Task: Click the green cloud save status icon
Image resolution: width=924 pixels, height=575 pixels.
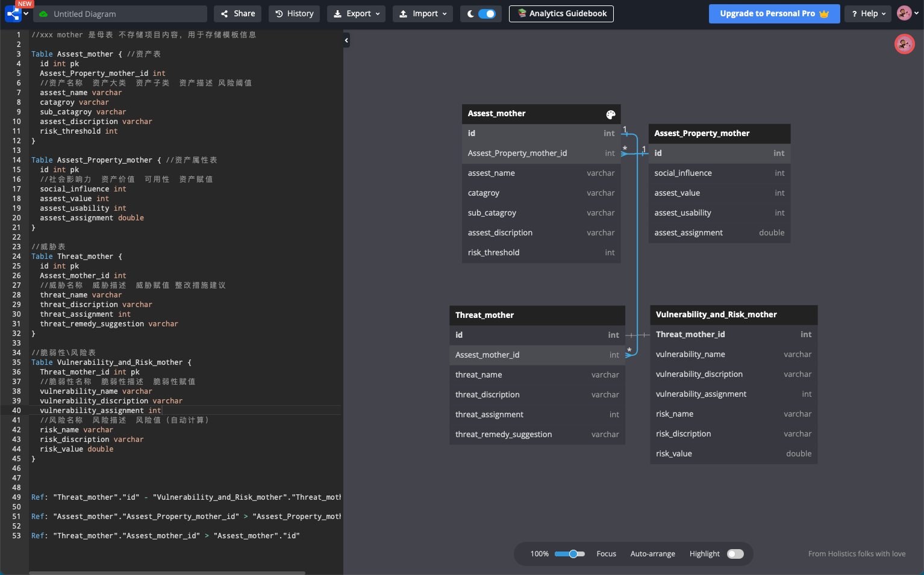Action: (43, 14)
